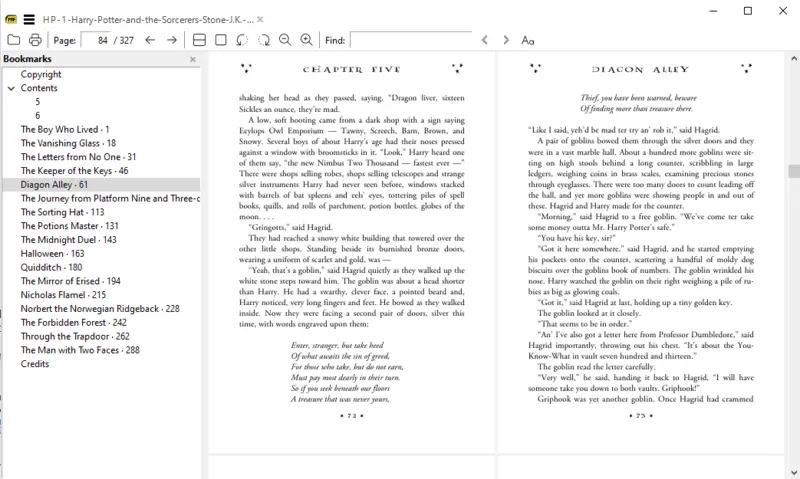Go to The Sorting Hat bookmark
Image resolution: width=800 pixels, height=479 pixels.
click(x=62, y=212)
